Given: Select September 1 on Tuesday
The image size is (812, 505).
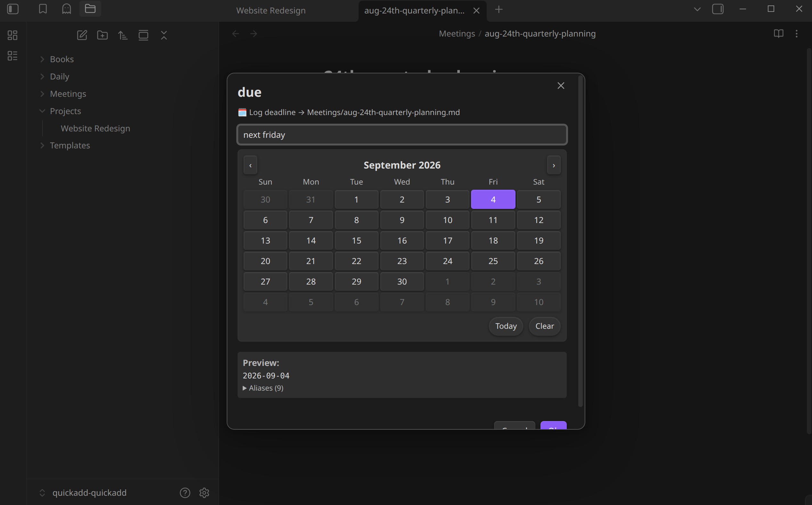Looking at the screenshot, I should coord(356,199).
